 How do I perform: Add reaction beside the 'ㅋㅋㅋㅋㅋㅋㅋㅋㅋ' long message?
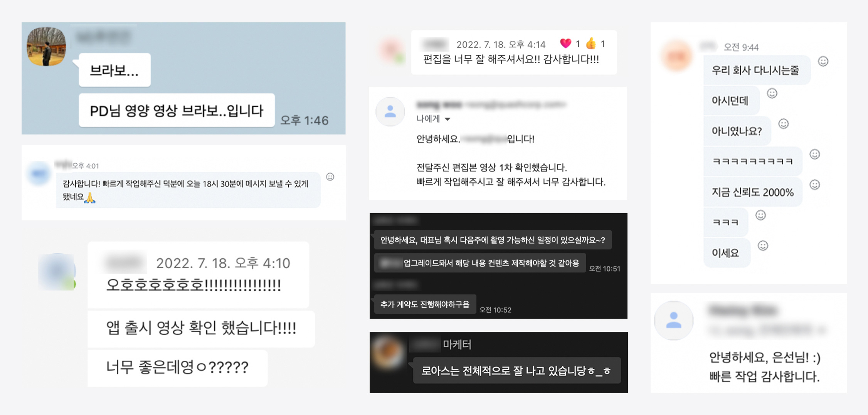[x=814, y=154]
